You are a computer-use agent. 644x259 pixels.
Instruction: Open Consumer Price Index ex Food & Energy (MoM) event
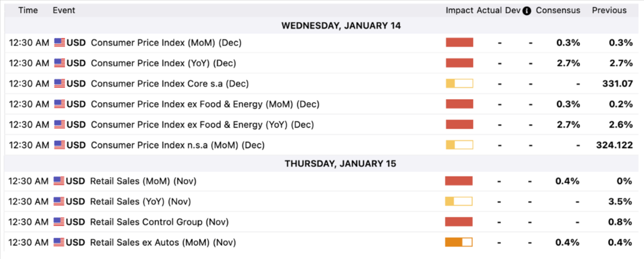click(205, 104)
